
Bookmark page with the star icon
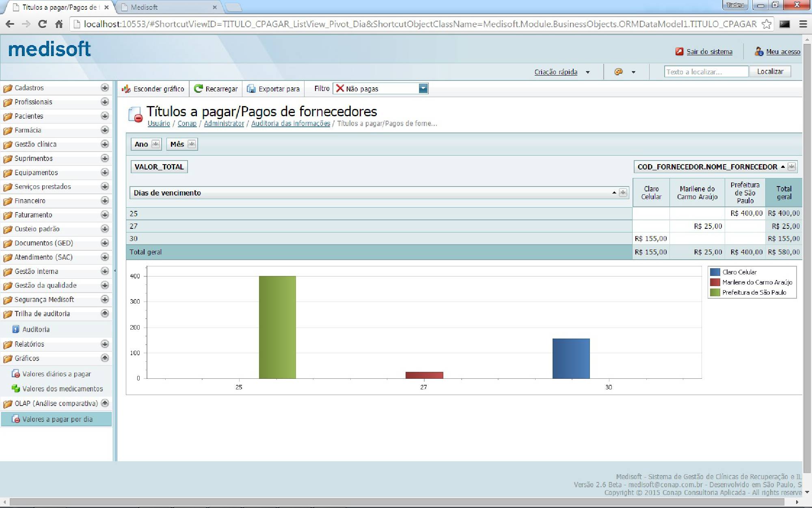point(766,24)
